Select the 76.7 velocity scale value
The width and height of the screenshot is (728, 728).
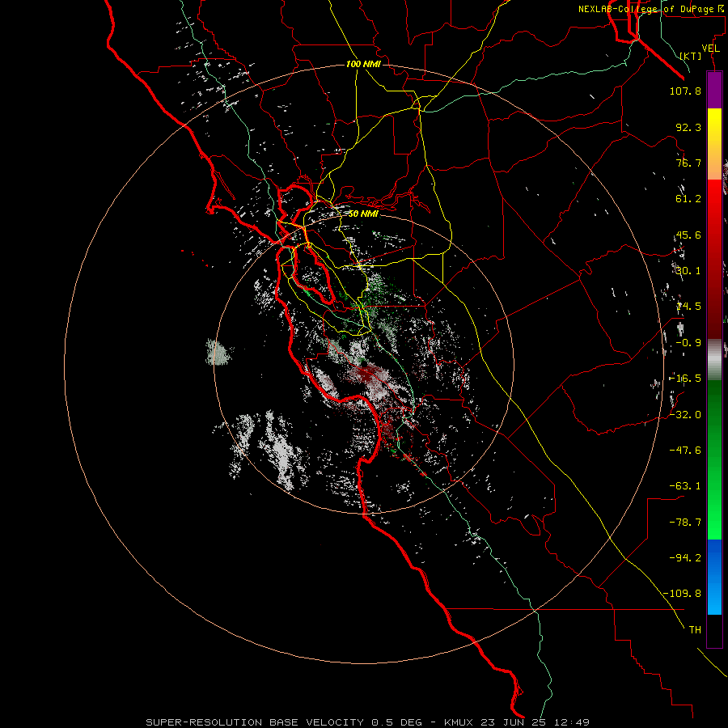click(x=688, y=163)
